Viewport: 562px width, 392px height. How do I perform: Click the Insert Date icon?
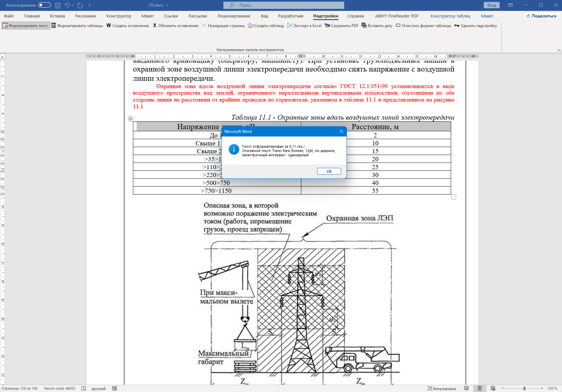[364, 26]
